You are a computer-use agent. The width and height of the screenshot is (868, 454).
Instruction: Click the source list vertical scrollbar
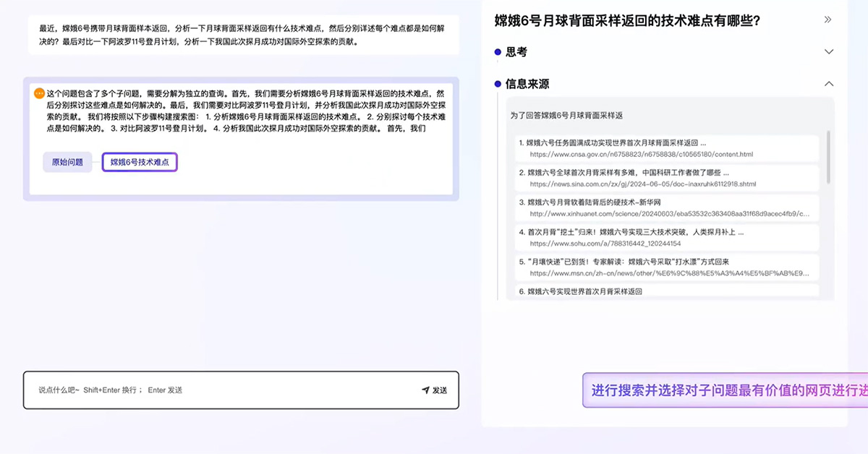pos(828,159)
